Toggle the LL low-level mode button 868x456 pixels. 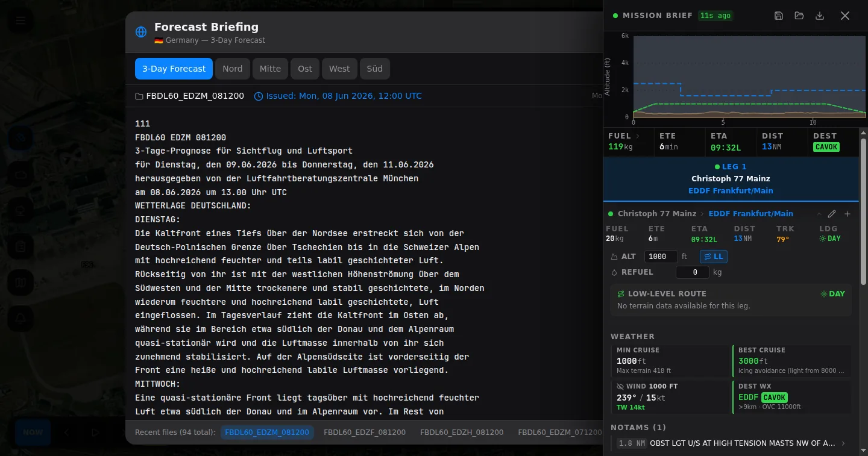pyautogui.click(x=714, y=257)
